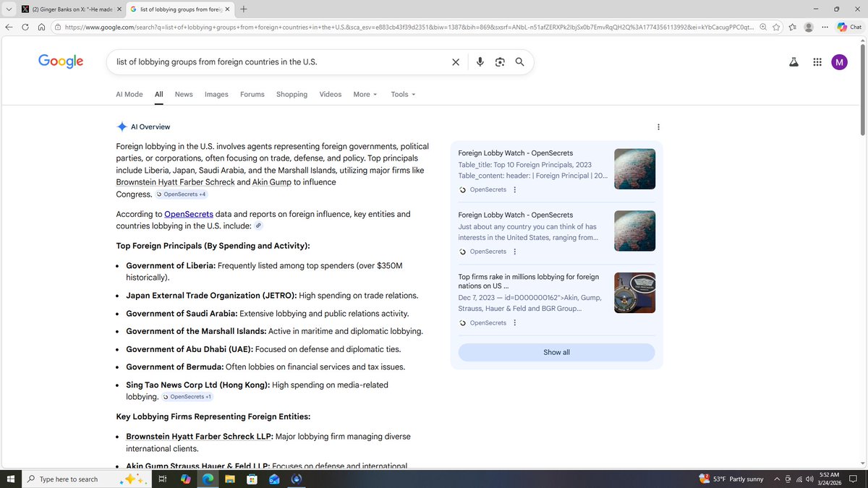Open File Explorer from the taskbar

pyautogui.click(x=229, y=479)
